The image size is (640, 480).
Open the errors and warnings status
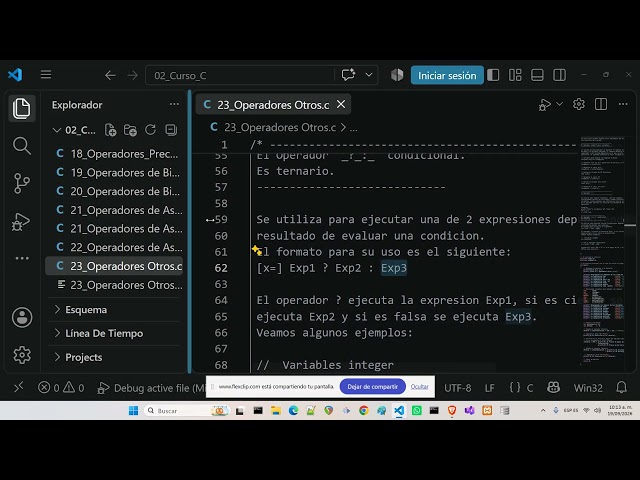click(61, 388)
